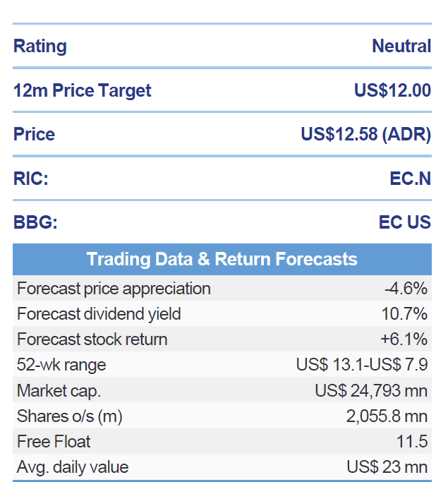Select the Forecast dividend yield label

99,314
